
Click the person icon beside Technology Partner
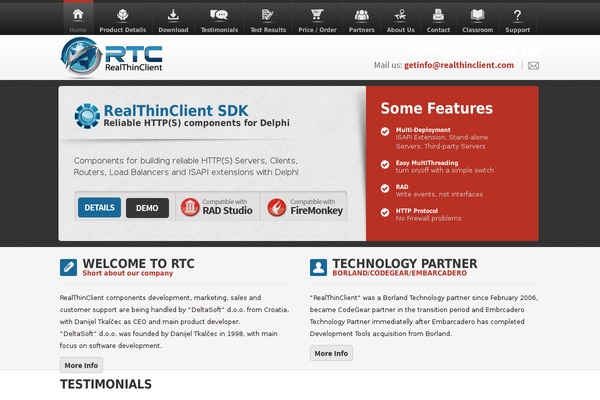[x=318, y=267]
